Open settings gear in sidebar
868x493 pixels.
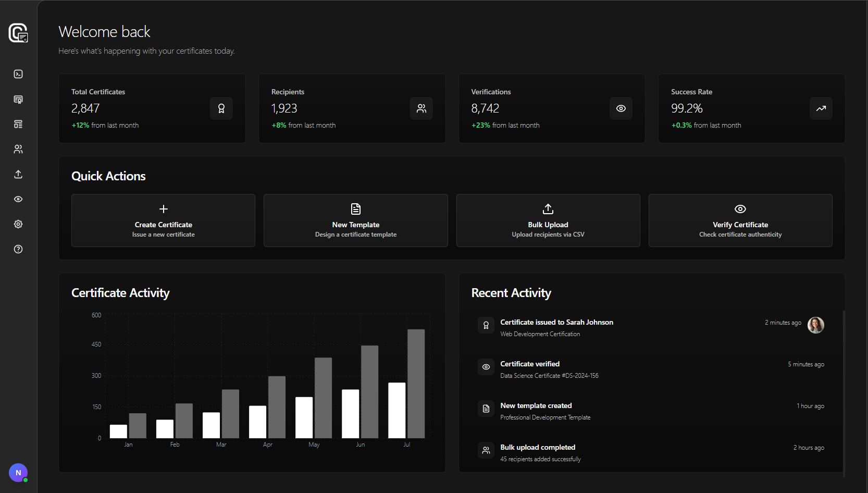[18, 224]
